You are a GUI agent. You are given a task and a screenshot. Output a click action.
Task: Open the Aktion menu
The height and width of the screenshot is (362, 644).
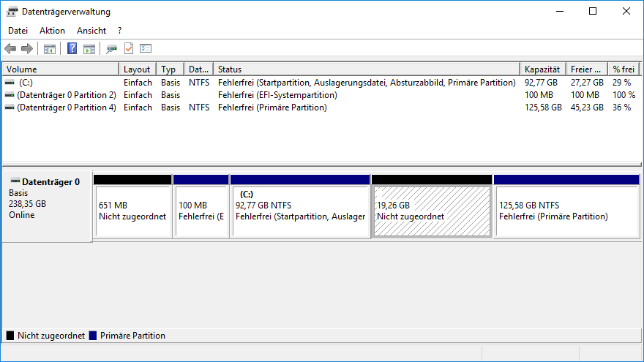click(x=52, y=31)
